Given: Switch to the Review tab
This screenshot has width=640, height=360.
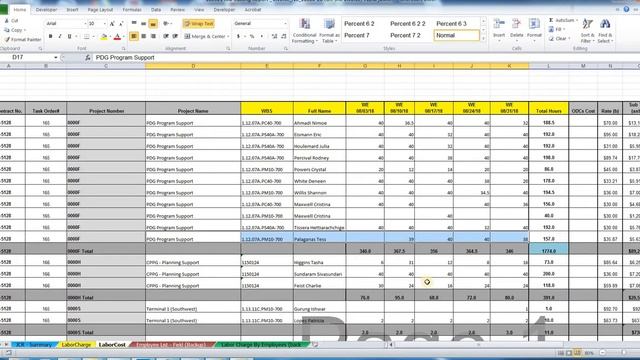Looking at the screenshot, I should pyautogui.click(x=178, y=9).
